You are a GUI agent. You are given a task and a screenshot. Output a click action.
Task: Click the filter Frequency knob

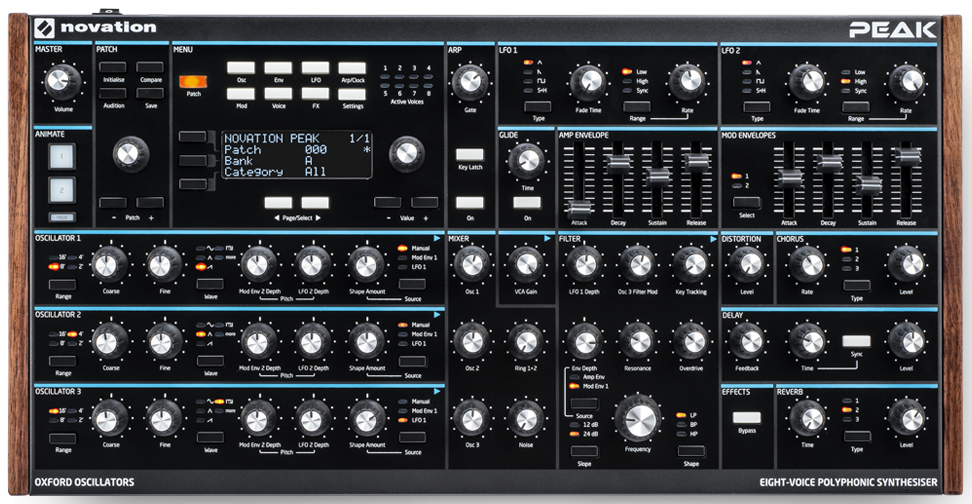coord(637,418)
